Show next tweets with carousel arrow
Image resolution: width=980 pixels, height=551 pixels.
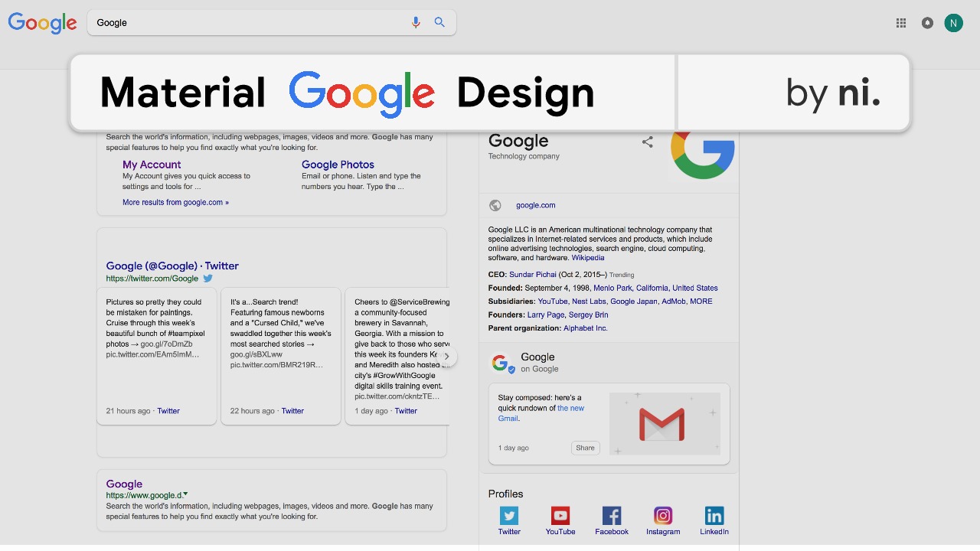click(446, 357)
